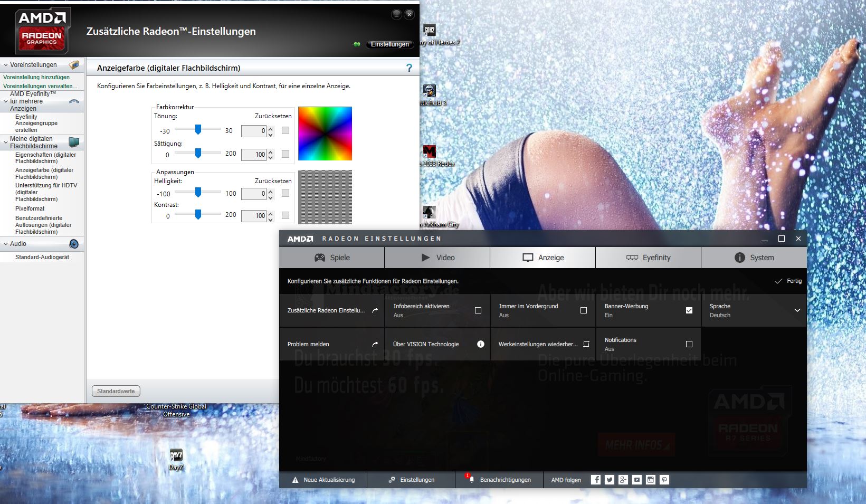
Task: Select the Metro 2033 Redux desktop icon
Action: (x=430, y=151)
